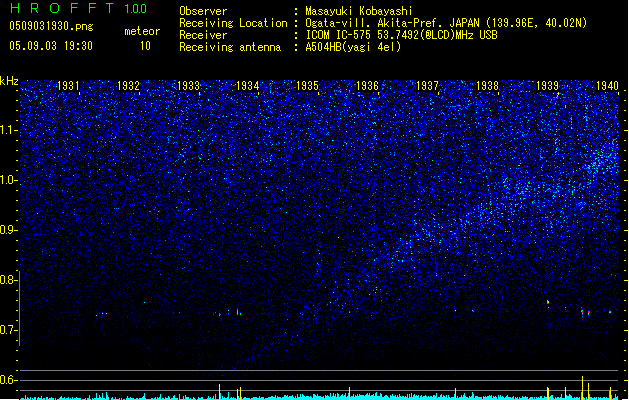
Task: Select antenna value A504HB(yagi 4el)
Action: pyautogui.click(x=353, y=47)
